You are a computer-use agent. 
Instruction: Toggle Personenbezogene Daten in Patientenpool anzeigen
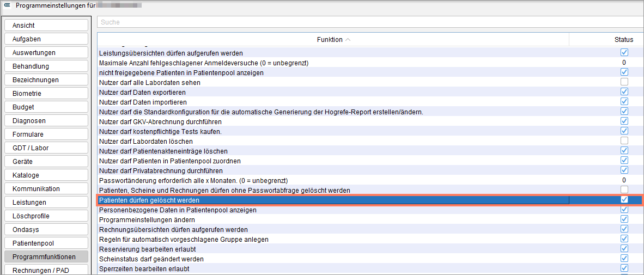[624, 209]
